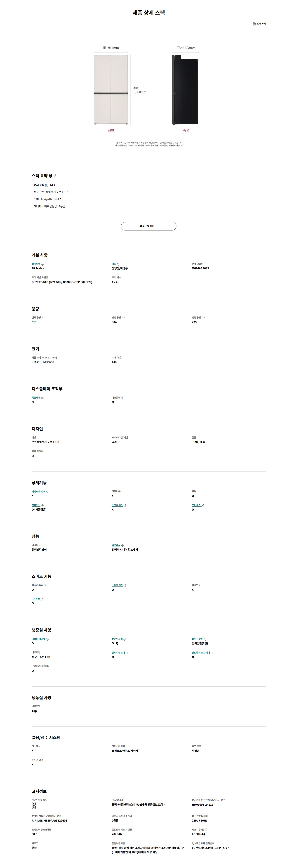Open the info icon beside 컴프레서

[x=122, y=545]
